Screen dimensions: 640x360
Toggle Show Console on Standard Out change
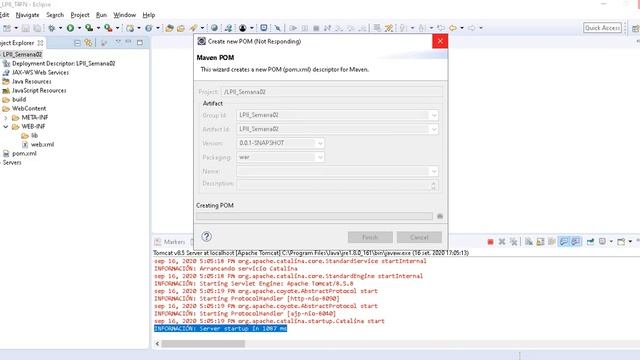pos(564,242)
